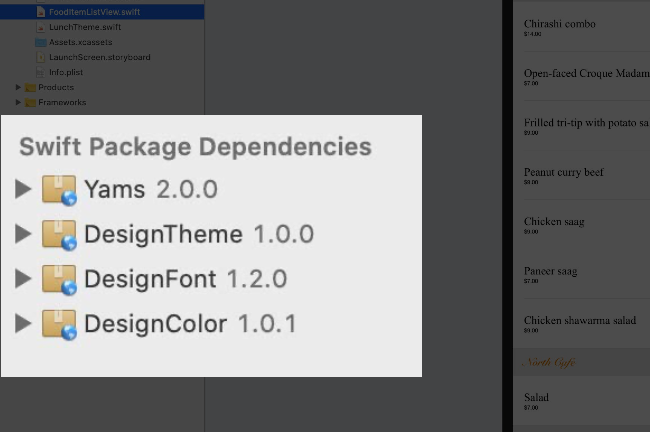
Task: Click the LaunchScreen.storyboard file icon
Action: point(41,57)
